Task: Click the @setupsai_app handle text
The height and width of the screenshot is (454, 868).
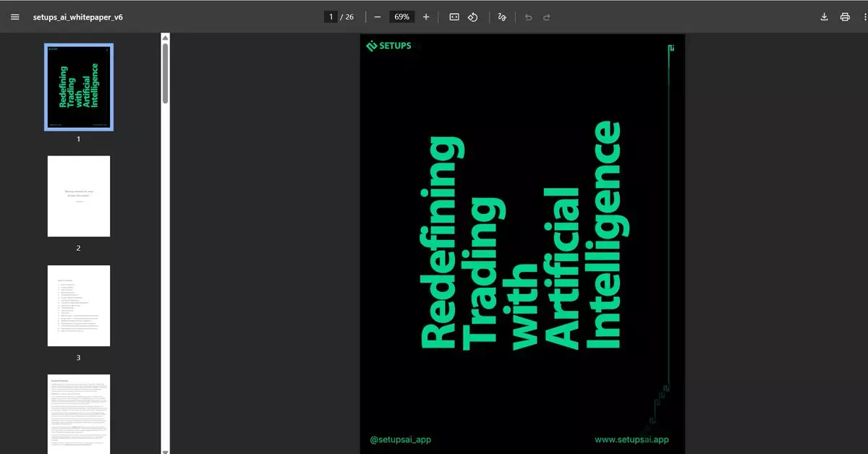Action: pyautogui.click(x=401, y=440)
